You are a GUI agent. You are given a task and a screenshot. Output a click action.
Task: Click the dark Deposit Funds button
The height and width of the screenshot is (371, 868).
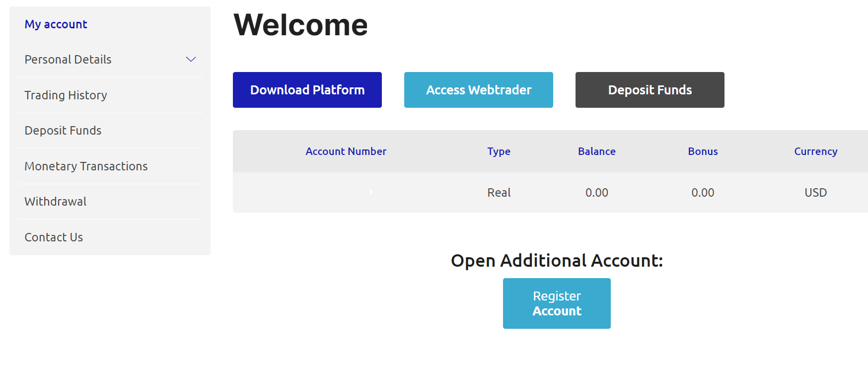click(650, 90)
